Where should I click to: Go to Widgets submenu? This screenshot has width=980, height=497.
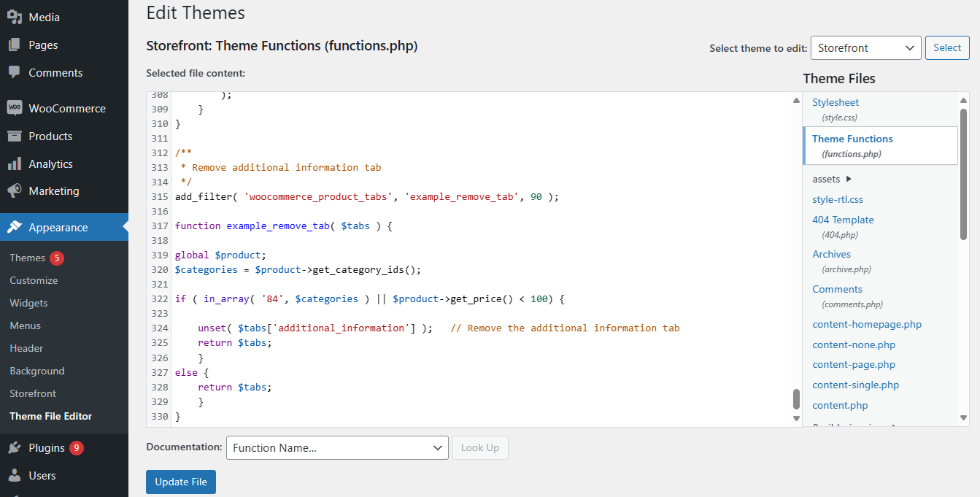click(x=28, y=303)
